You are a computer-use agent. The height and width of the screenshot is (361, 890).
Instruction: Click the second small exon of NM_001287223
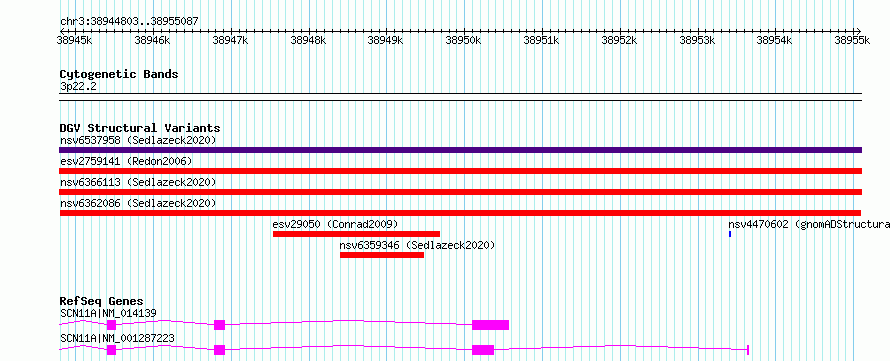220,350
